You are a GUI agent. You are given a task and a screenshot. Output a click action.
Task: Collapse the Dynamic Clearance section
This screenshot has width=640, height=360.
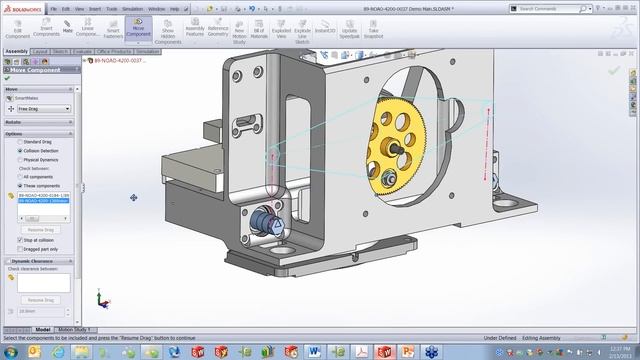point(70,261)
